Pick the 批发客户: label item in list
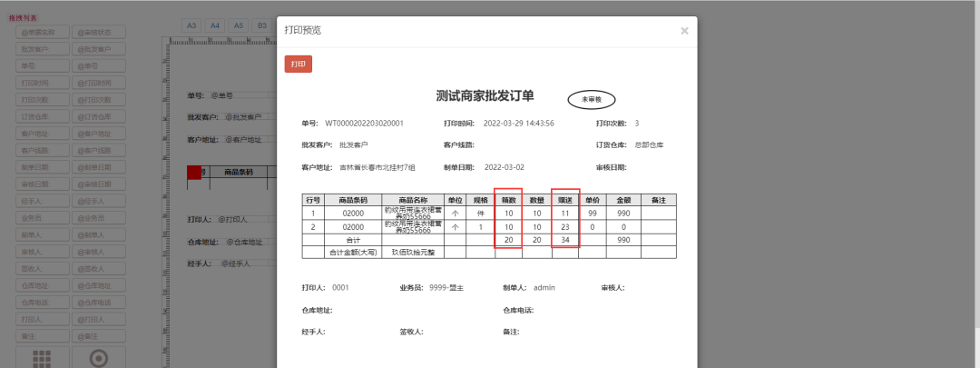The image size is (980, 368). (43, 49)
